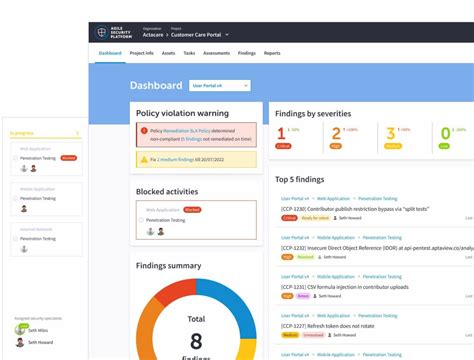Open the Web Application breadcrumb above CCP-1230
This screenshot has height=360, width=474.
tap(333, 199)
